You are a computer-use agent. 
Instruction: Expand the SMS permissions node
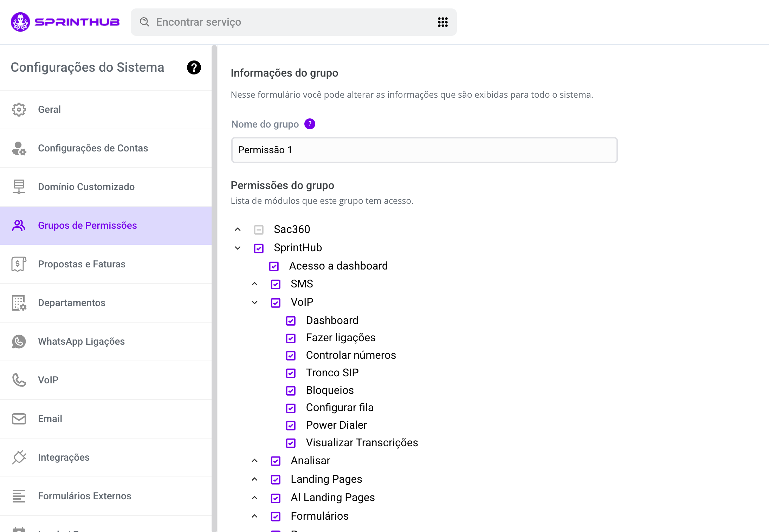[254, 284]
